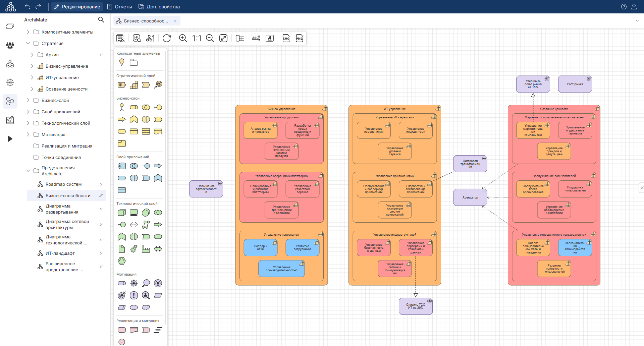Viewport: 644px width, 346px height.
Task: Open search in ArchiMate panel
Action: click(101, 20)
